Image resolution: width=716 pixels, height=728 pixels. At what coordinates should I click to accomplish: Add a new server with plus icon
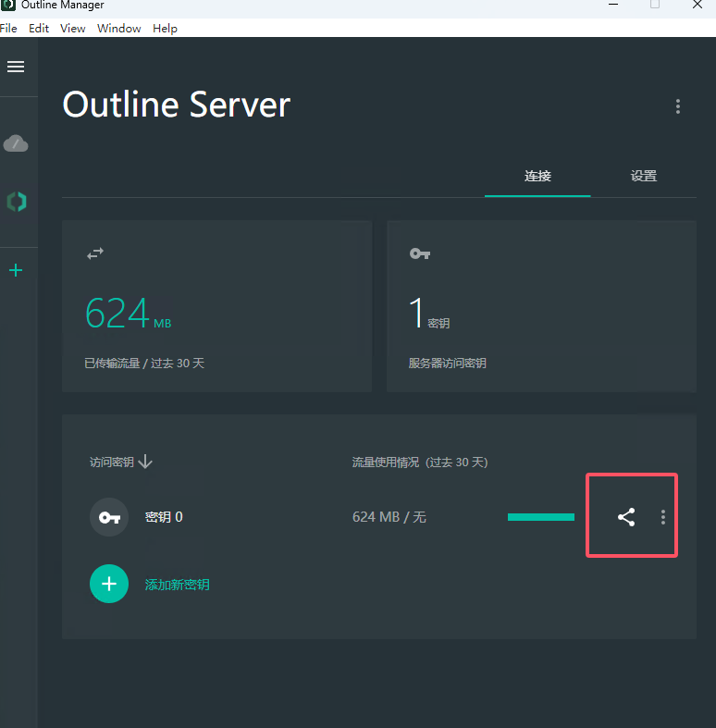(16, 270)
